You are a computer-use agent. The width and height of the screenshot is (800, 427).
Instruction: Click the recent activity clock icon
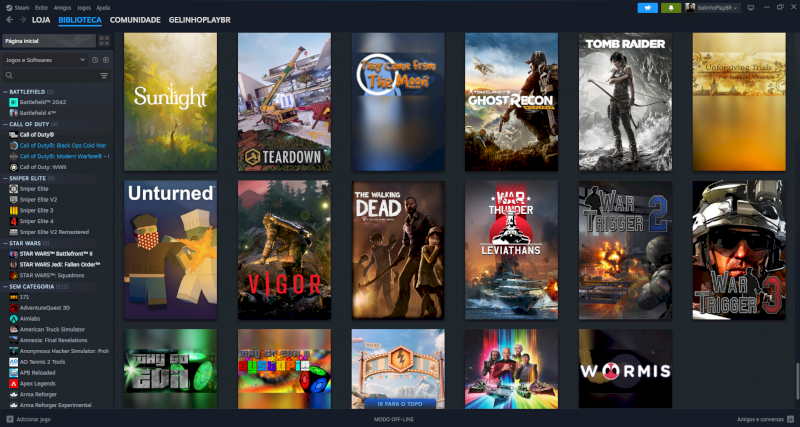click(x=95, y=60)
